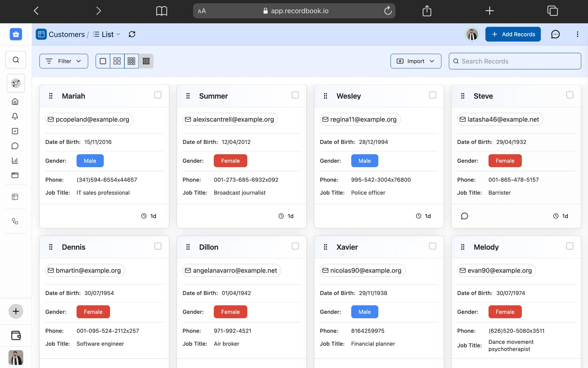Open analytics bar chart icon in sidebar
The image size is (588, 368).
click(x=15, y=160)
